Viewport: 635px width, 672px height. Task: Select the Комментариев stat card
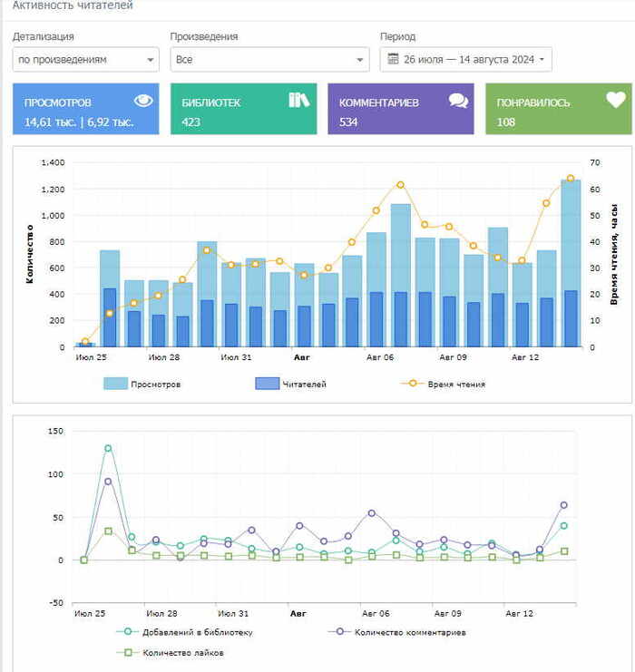tap(400, 110)
